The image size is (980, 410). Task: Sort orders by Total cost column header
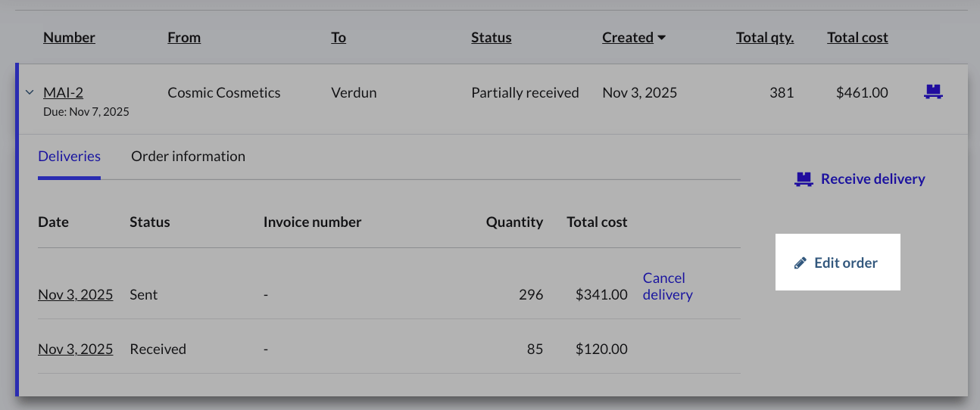click(x=857, y=38)
